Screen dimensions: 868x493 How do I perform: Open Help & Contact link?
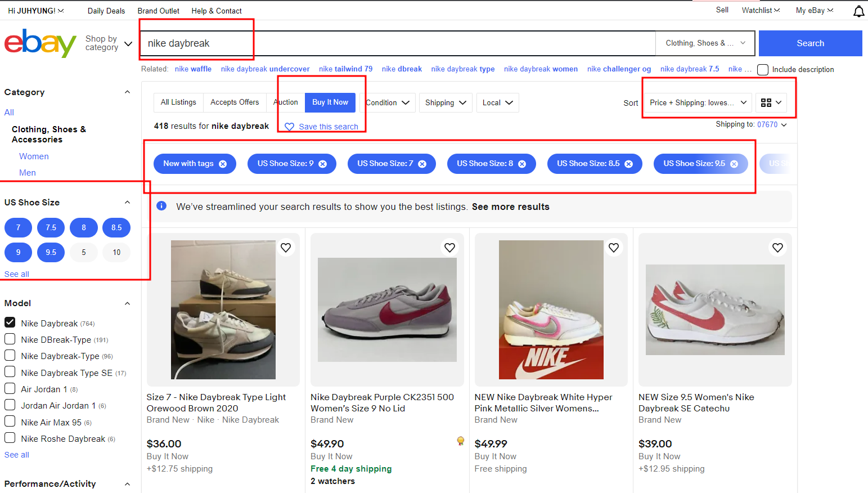coord(217,11)
